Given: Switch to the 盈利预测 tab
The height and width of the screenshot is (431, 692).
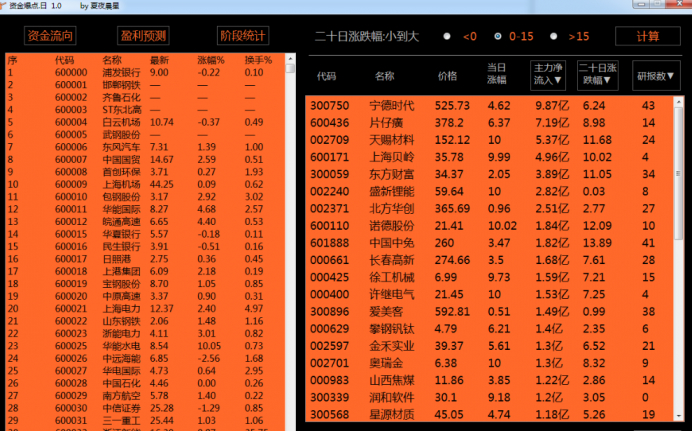Looking at the screenshot, I should point(143,36).
